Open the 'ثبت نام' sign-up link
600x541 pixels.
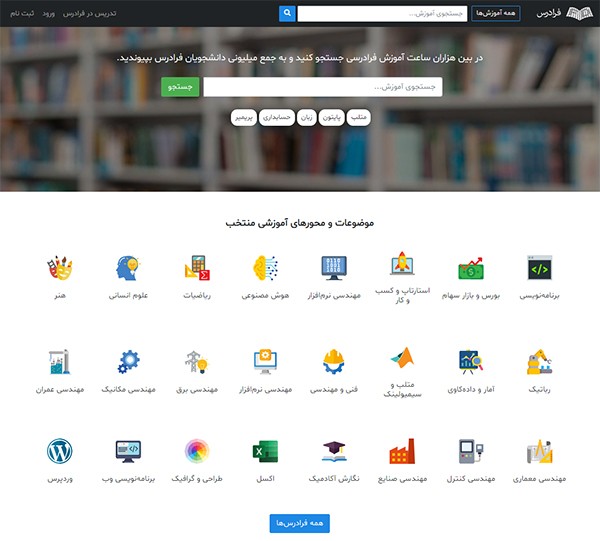(x=22, y=13)
